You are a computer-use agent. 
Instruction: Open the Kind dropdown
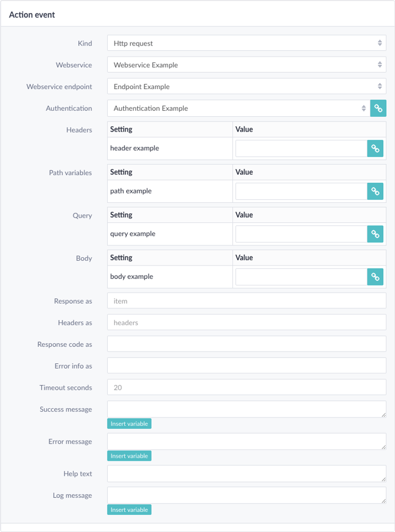click(246, 43)
